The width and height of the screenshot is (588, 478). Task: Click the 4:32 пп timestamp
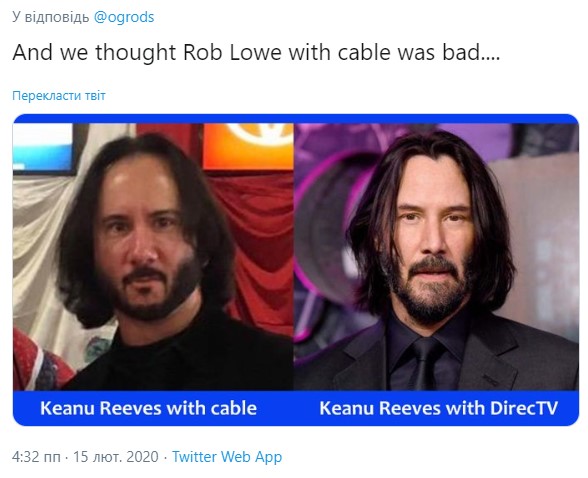(36, 457)
